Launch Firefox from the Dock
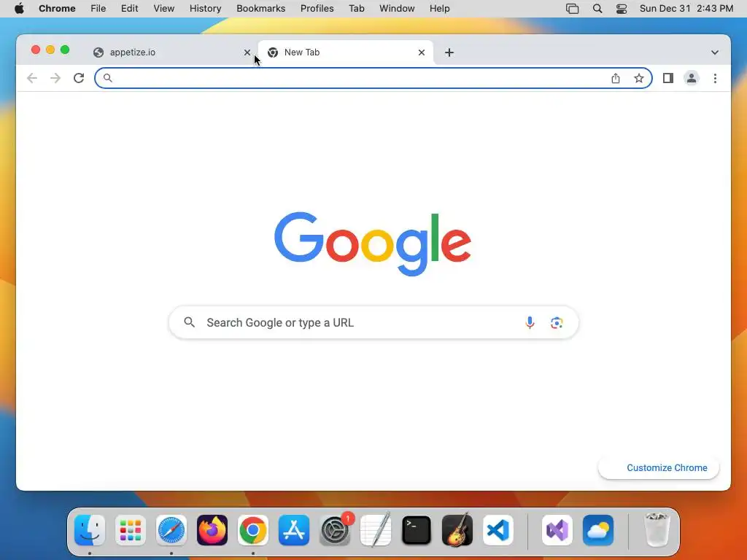747x560 pixels. [212, 530]
